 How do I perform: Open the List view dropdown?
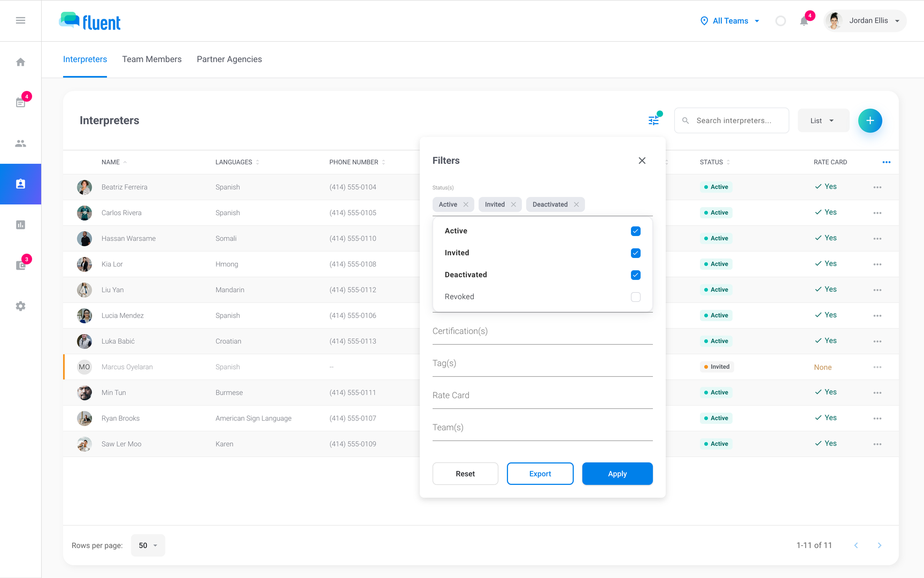pos(823,120)
